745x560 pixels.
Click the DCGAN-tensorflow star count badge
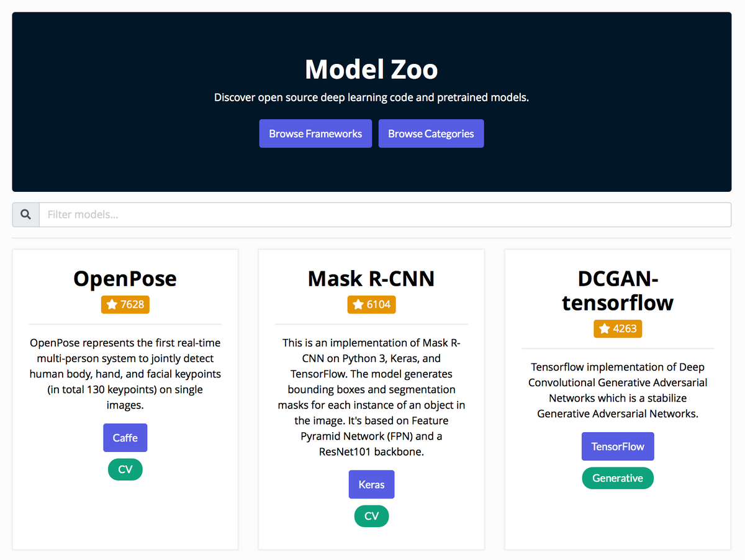pyautogui.click(x=618, y=328)
